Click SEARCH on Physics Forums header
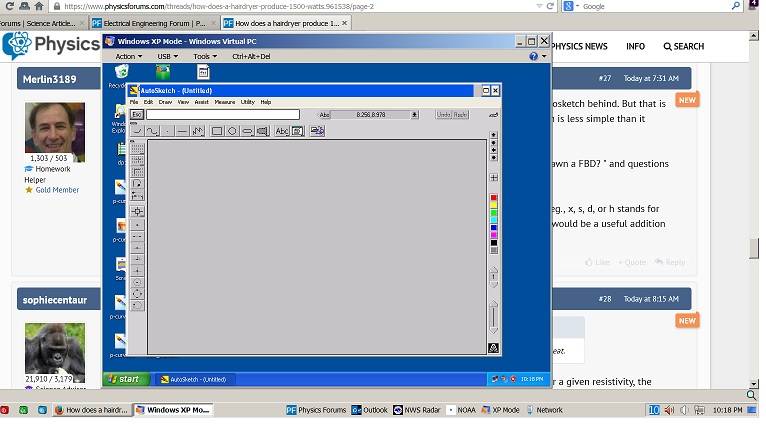The height and width of the screenshot is (424, 766). coord(683,46)
